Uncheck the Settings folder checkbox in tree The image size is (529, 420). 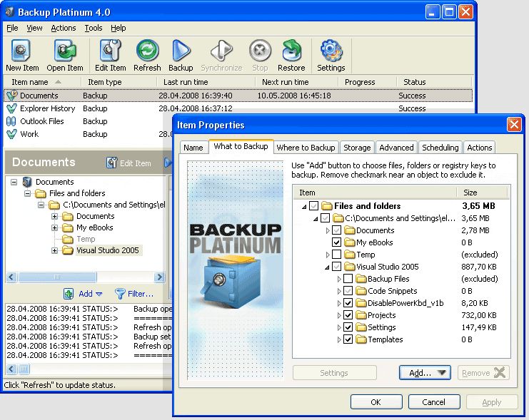pos(348,327)
